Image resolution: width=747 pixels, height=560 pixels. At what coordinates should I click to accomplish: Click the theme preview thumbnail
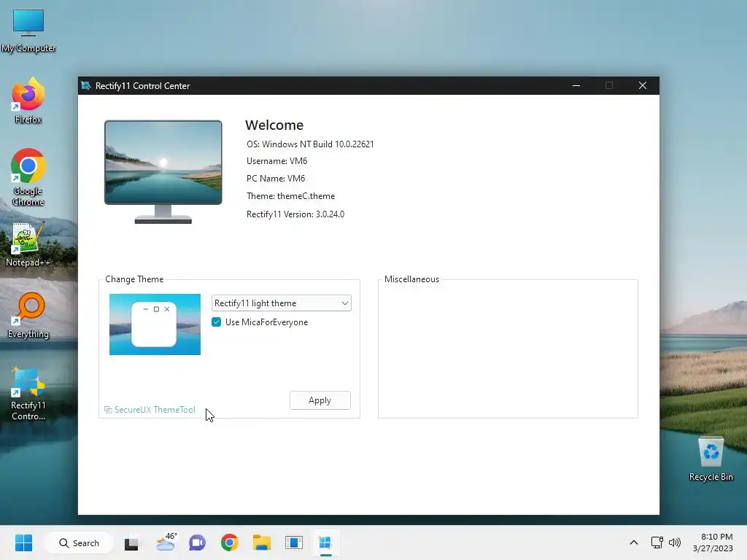[155, 324]
